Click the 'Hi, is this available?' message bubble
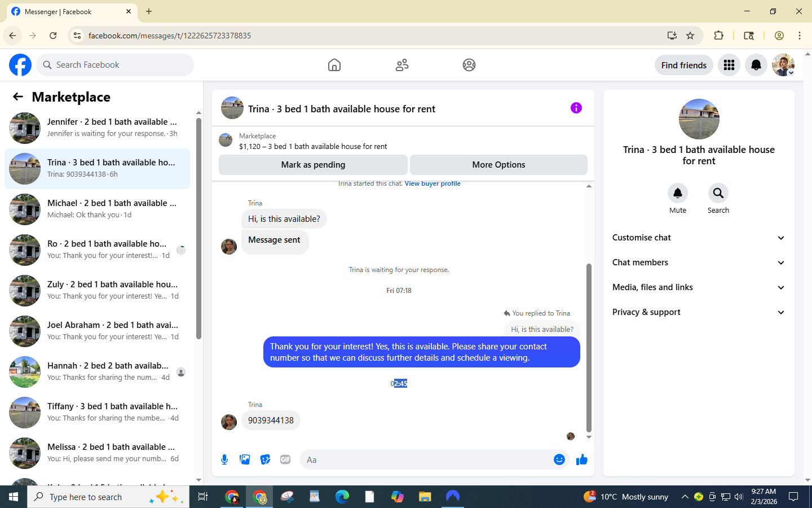The width and height of the screenshot is (812, 508). tap(284, 219)
